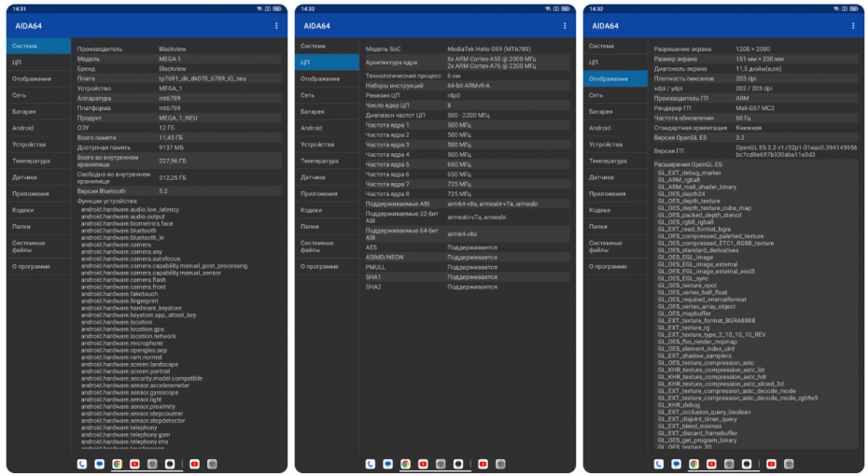Viewport: 868px width, 476px height.
Task: Select SHA2 Поддерживается row
Action: click(x=467, y=287)
